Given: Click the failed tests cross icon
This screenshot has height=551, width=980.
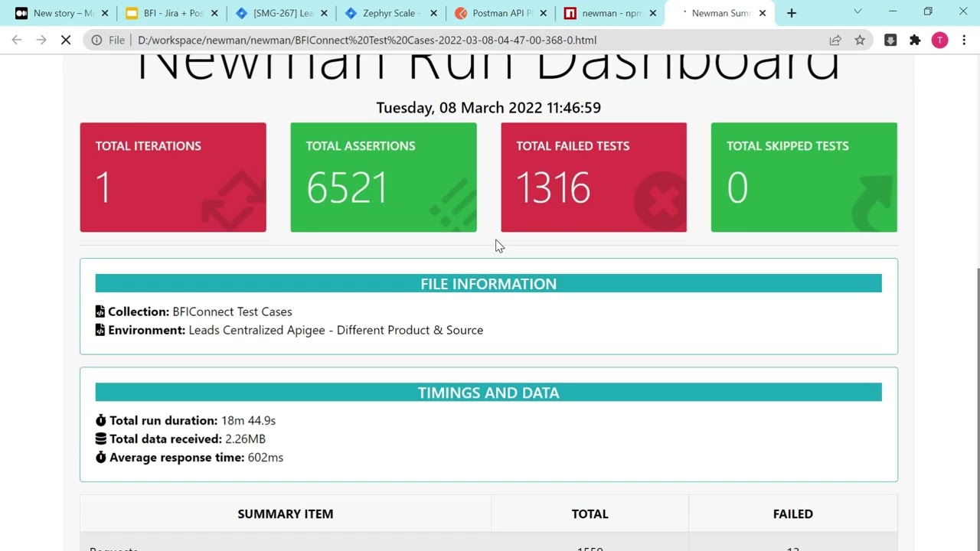Looking at the screenshot, I should 661,201.
